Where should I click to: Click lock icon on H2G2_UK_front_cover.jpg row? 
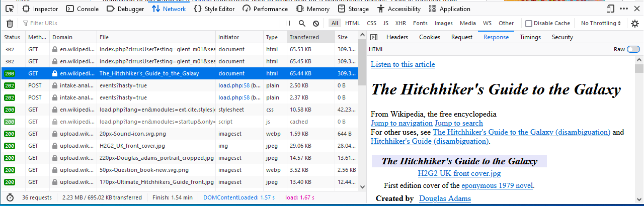click(55, 146)
